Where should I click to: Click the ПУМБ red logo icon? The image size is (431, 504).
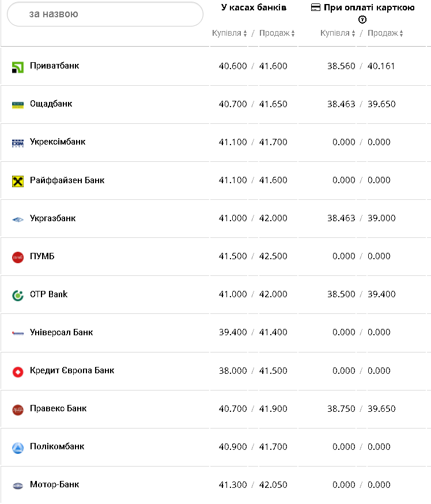coord(18,257)
